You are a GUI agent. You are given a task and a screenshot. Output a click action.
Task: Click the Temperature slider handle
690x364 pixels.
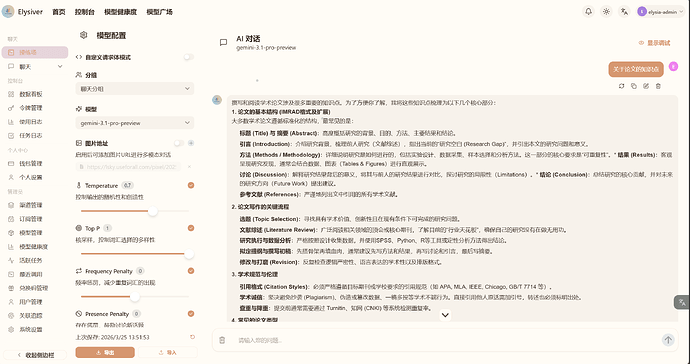coord(153,211)
